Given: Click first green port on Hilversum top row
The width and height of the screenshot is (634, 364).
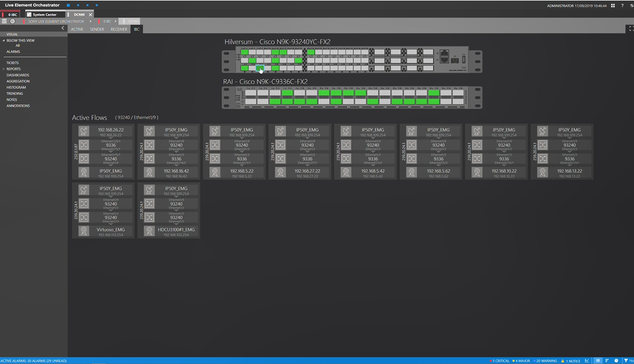Looking at the screenshot, I should click(x=244, y=52).
